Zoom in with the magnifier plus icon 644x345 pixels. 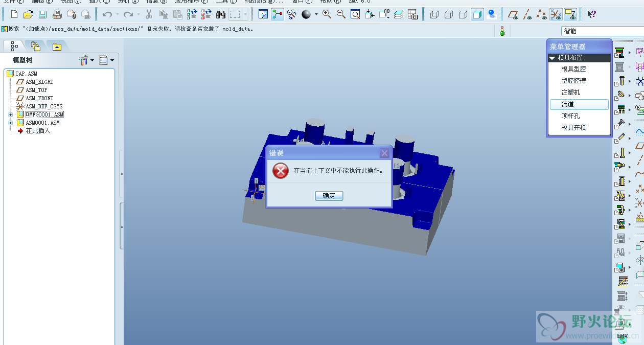click(327, 14)
